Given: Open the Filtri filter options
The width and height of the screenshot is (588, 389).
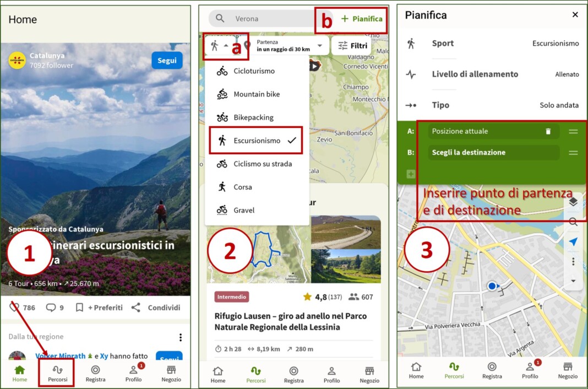Looking at the screenshot, I should click(x=352, y=46).
